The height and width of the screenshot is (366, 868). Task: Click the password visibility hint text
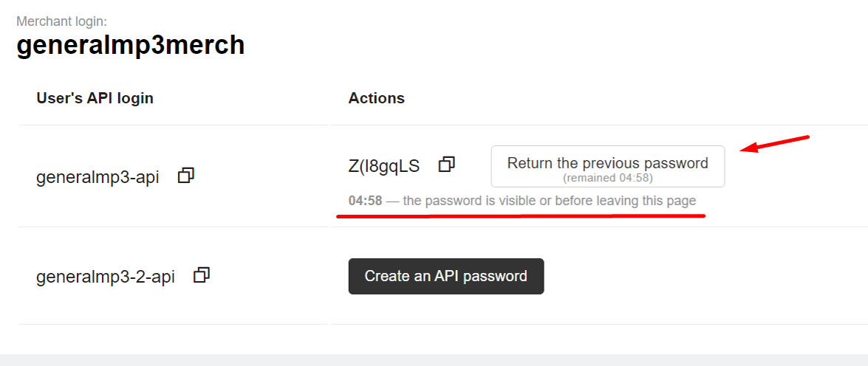click(549, 201)
